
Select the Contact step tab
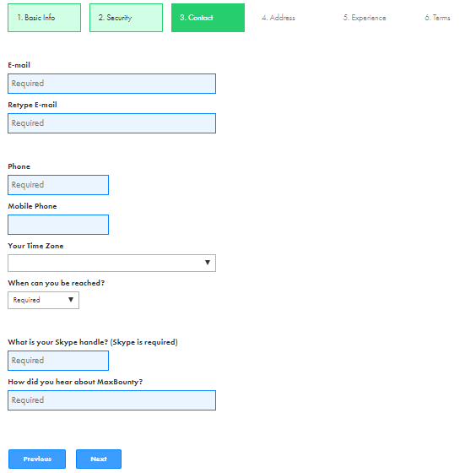[x=208, y=18]
